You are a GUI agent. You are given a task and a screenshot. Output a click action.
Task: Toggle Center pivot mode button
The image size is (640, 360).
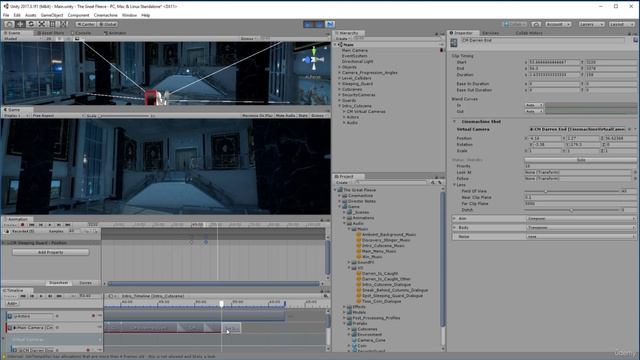point(86,24)
